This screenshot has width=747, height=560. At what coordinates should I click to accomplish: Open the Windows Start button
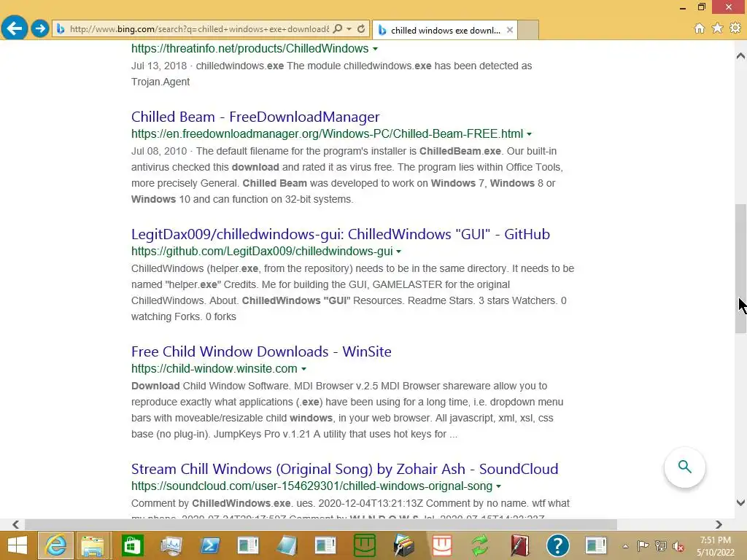18,545
